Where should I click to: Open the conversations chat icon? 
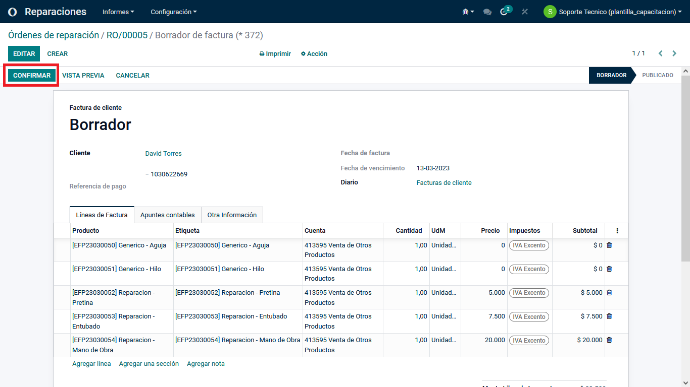[487, 12]
